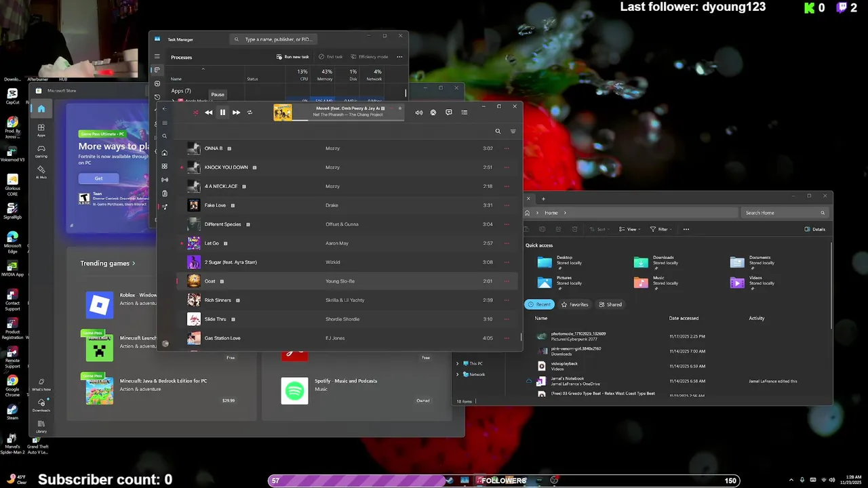Open the Trending games section link
This screenshot has width=868, height=488.
coord(108,263)
